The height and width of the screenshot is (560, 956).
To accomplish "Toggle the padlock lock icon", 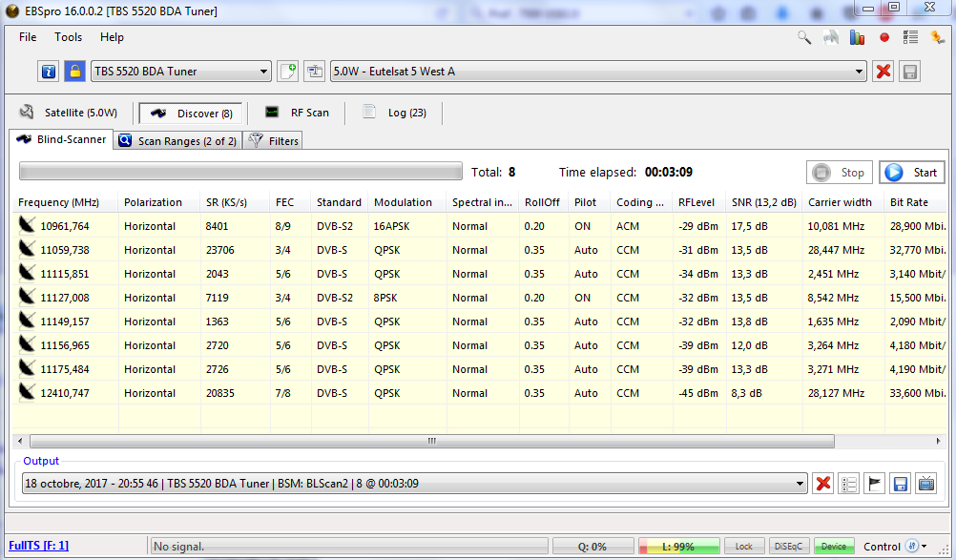I will click(x=74, y=72).
